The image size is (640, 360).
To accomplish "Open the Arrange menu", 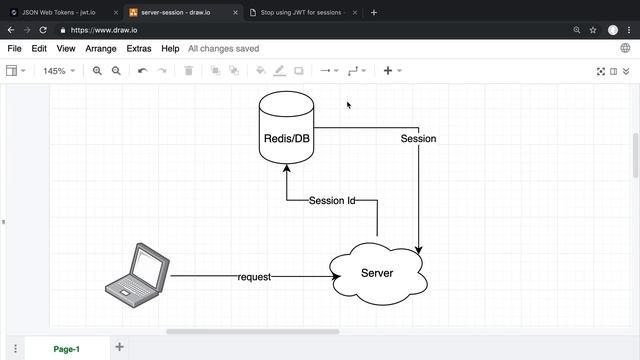I will tap(101, 49).
